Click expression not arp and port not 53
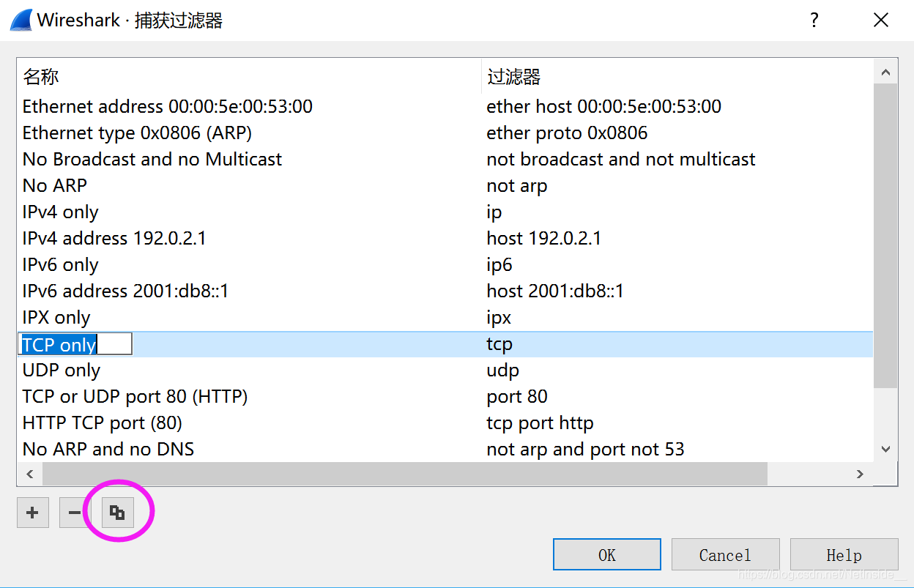Viewport: 914px width, 588px height. coord(585,450)
